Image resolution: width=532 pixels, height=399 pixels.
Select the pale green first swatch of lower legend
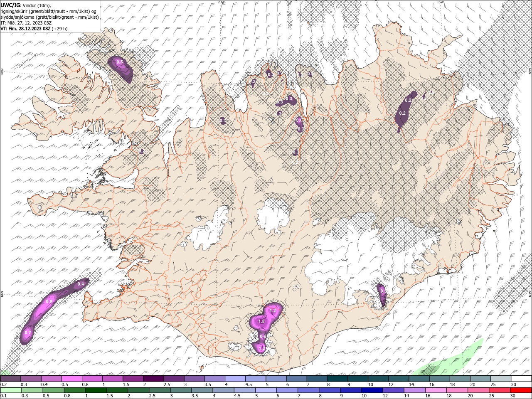[11, 390]
